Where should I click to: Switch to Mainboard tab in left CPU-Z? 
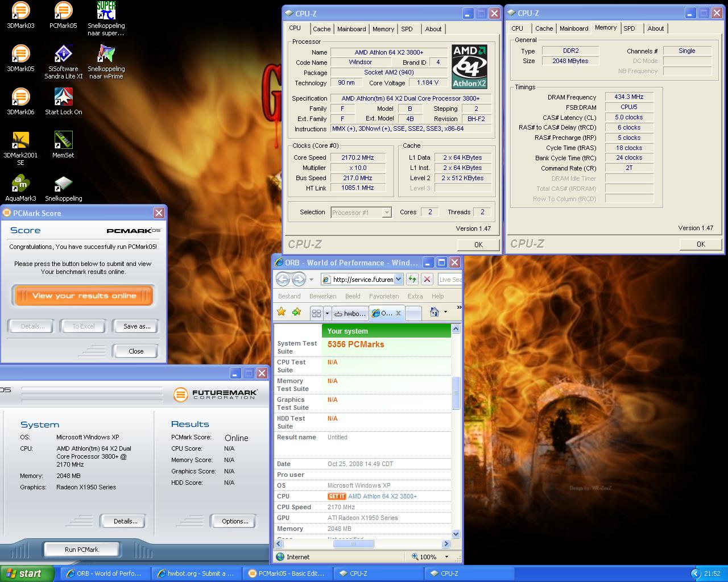pyautogui.click(x=351, y=29)
